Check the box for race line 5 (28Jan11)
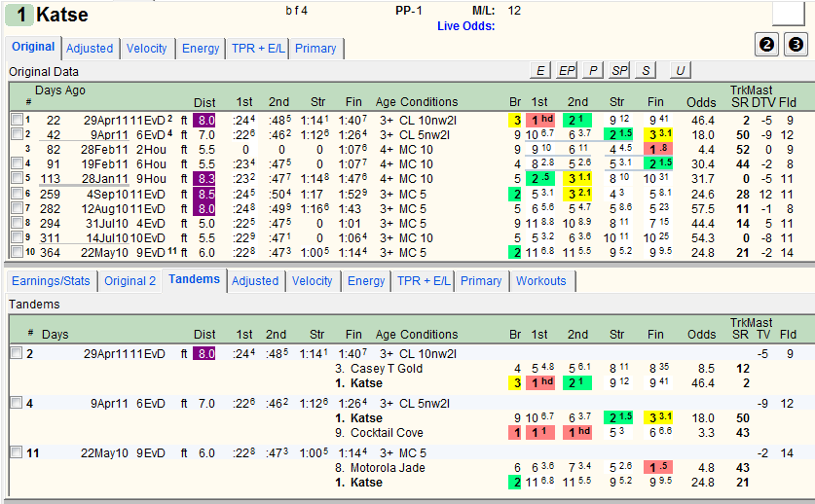815x504 pixels. [17, 178]
